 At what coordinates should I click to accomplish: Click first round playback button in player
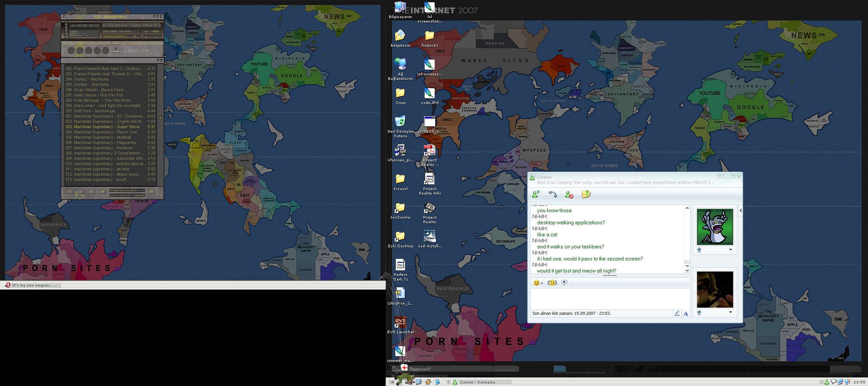click(x=71, y=50)
